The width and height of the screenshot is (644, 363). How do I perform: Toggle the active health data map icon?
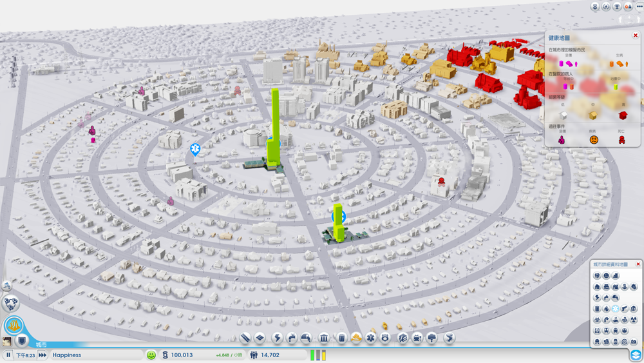point(615,309)
